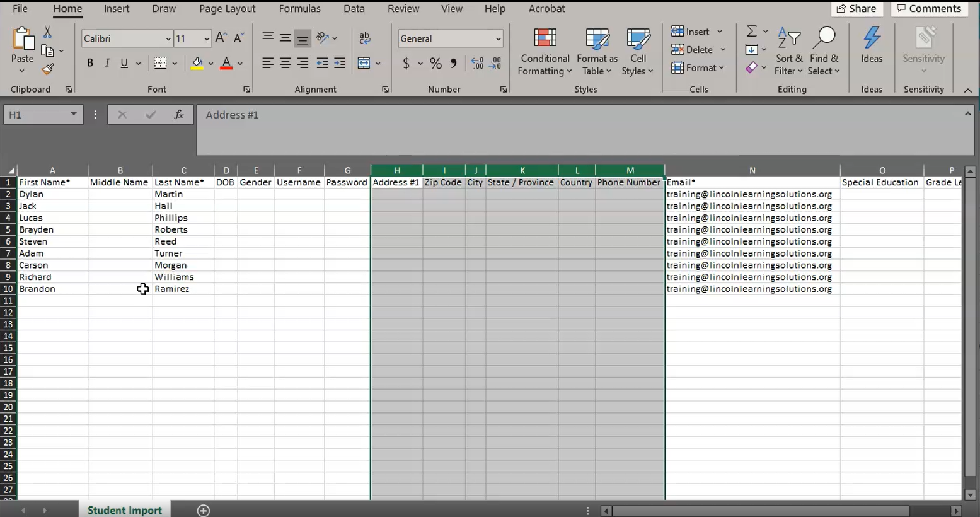
Task: Open the File tab
Action: 20,9
